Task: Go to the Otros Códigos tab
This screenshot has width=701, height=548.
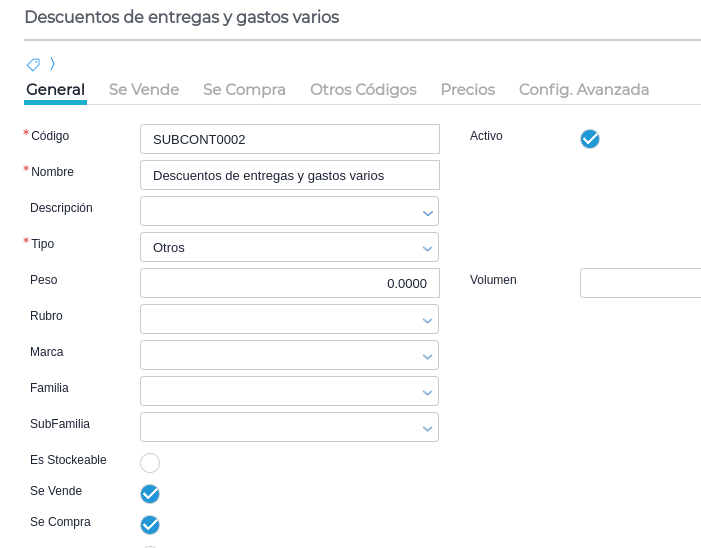Action: [x=363, y=90]
